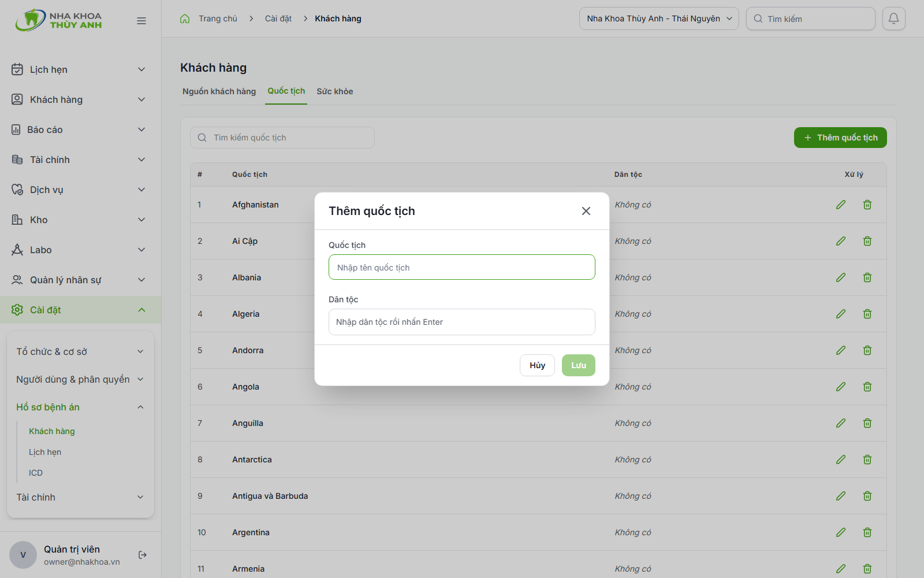Expand the Kho sidebar menu
This screenshot has width=924, height=578.
(80, 220)
